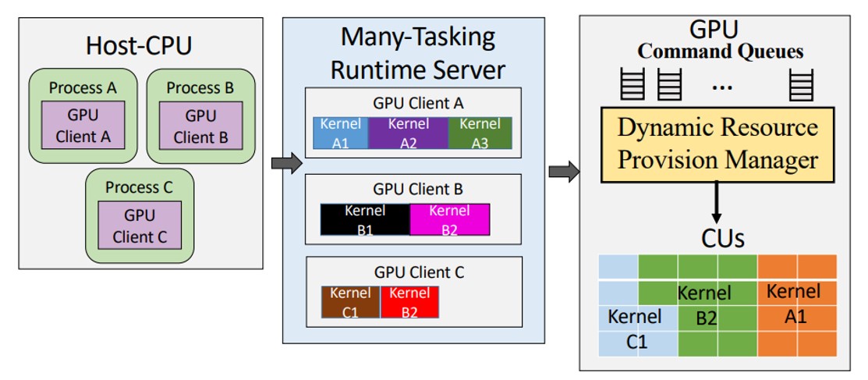Select the purple Kernel A2 block
This screenshot has height=380, width=868.
click(x=408, y=133)
